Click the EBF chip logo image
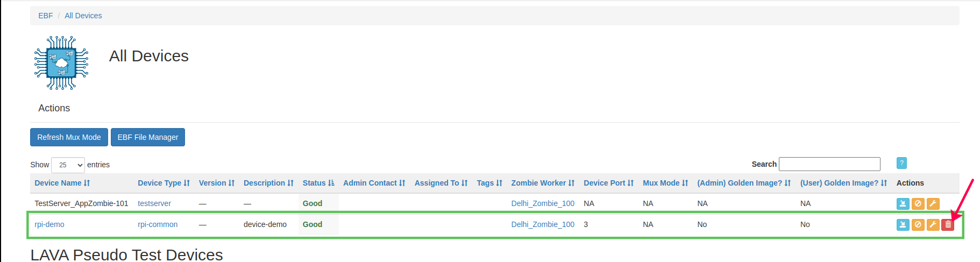The image size is (980, 262). [61, 63]
